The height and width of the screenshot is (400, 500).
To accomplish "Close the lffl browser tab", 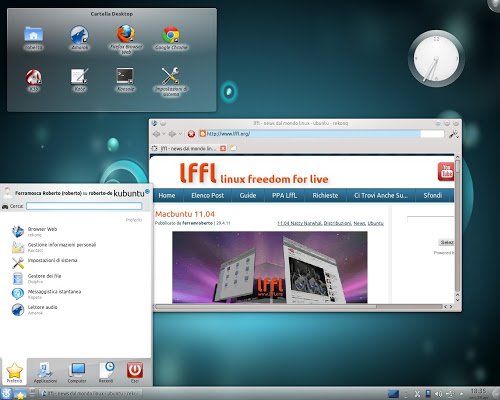I will click(x=223, y=148).
